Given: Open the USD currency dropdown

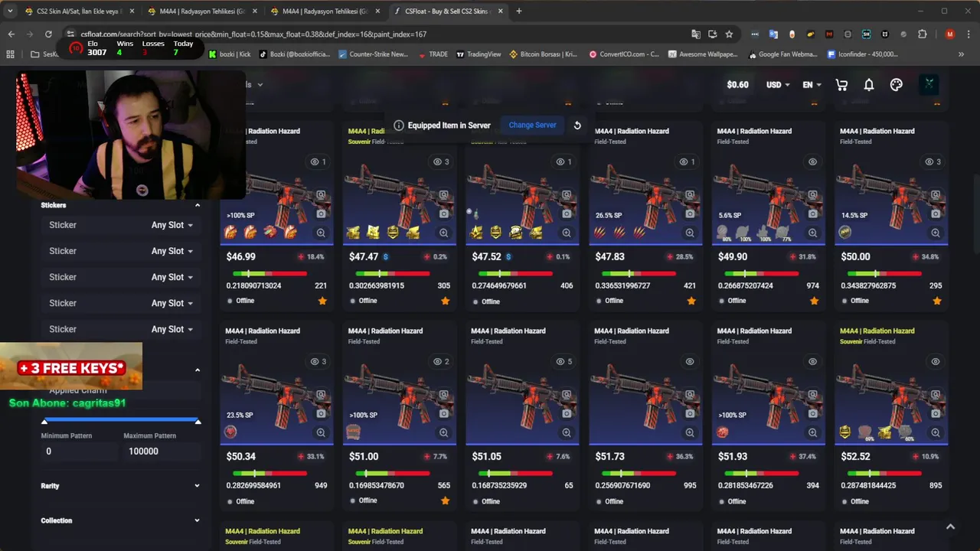Looking at the screenshot, I should tap(778, 85).
